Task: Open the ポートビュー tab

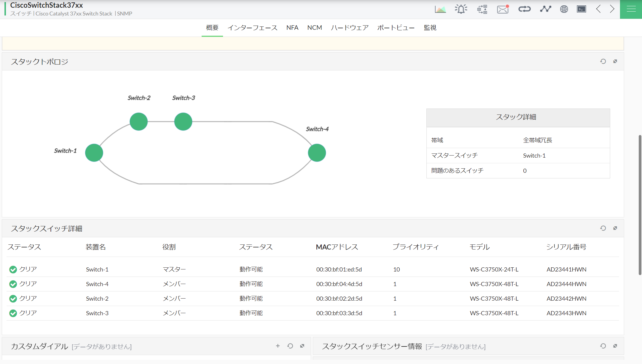Action: tap(396, 28)
